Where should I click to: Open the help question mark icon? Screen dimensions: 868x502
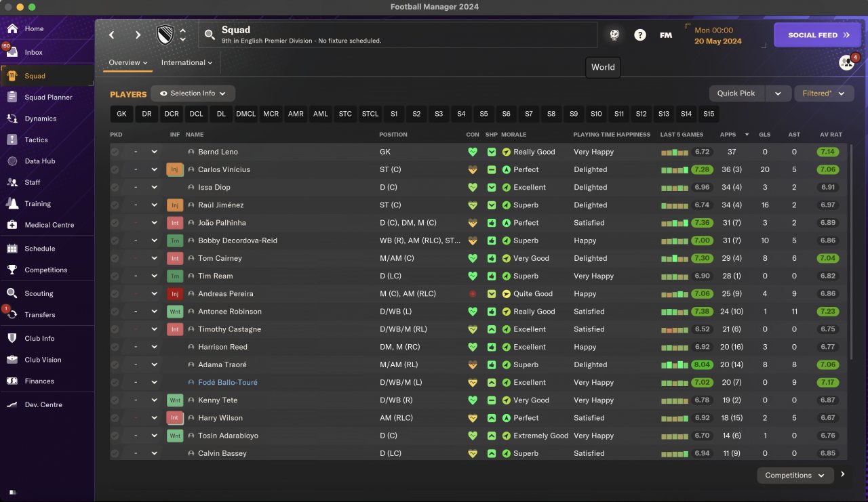point(640,35)
